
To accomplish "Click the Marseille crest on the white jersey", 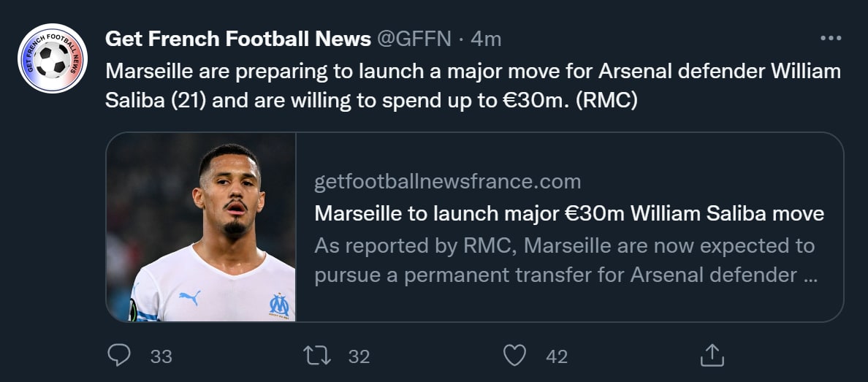I will (279, 304).
